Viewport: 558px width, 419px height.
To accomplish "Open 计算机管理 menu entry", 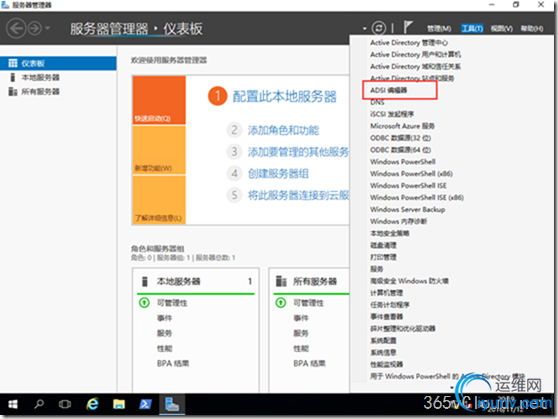I will click(x=386, y=293).
